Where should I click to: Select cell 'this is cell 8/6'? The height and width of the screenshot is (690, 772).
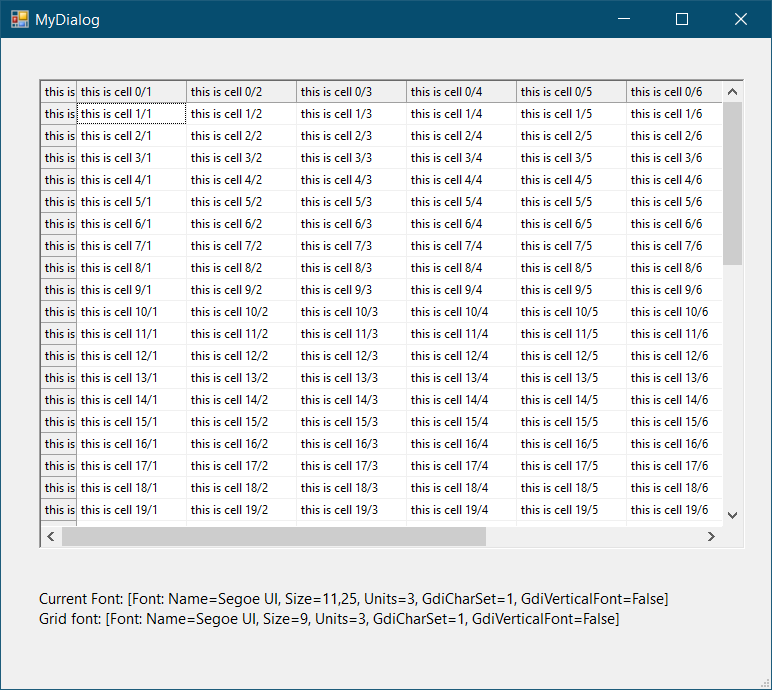click(x=675, y=268)
